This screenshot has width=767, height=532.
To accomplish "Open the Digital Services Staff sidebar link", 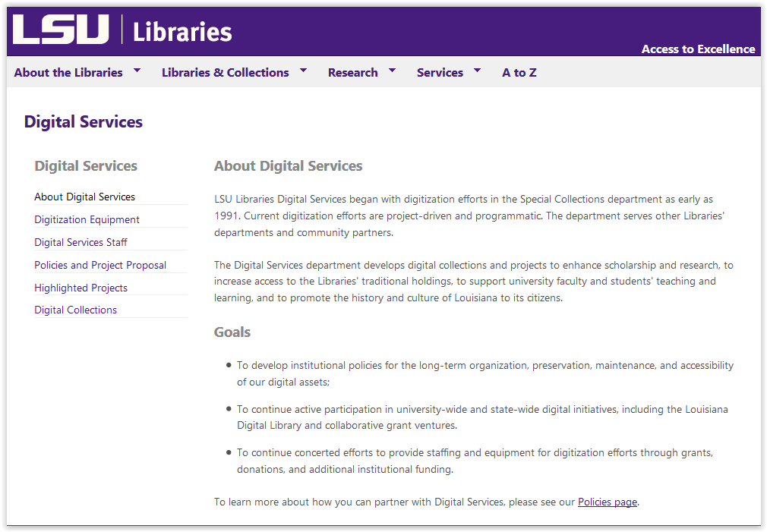I will point(80,242).
